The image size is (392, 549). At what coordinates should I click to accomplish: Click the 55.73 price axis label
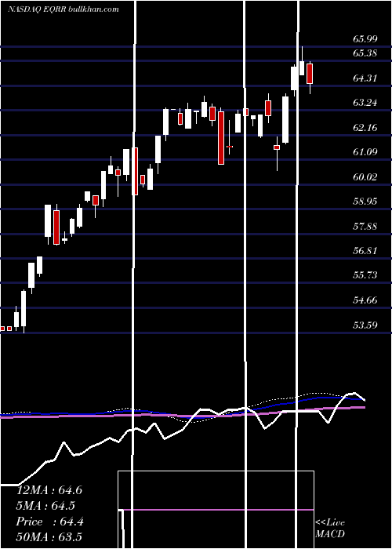pos(365,275)
